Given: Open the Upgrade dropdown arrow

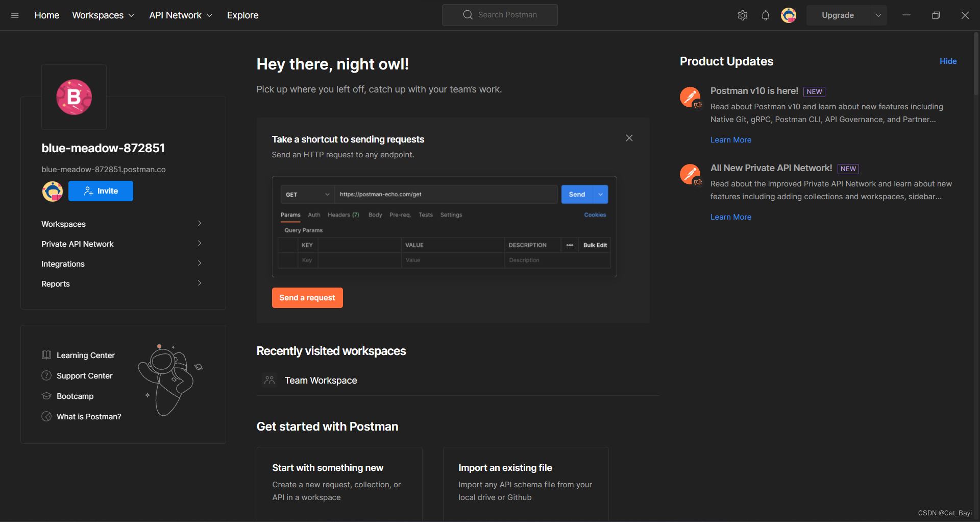Looking at the screenshot, I should (x=878, y=15).
